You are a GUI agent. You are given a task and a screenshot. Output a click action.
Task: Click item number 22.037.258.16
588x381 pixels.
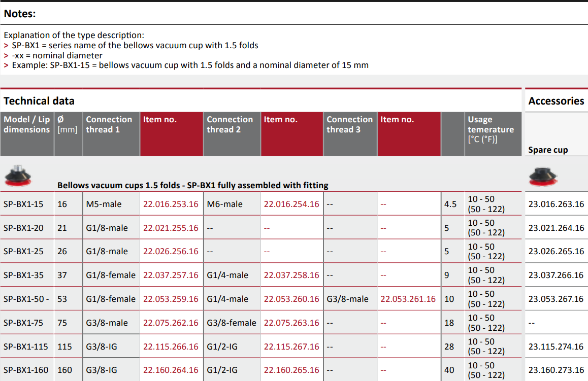[291, 275]
